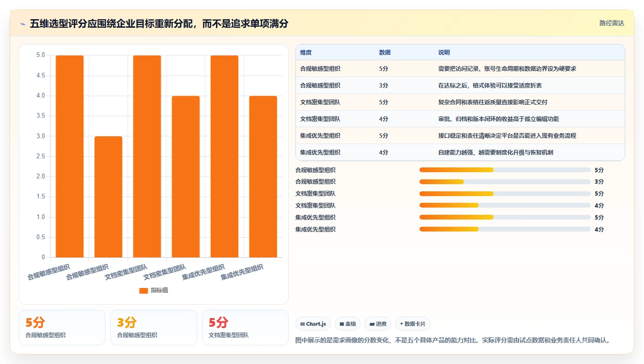644x364 pixels.
Task: Click the footnote starting with 图中展示的是需求画像
Action: tap(453, 341)
